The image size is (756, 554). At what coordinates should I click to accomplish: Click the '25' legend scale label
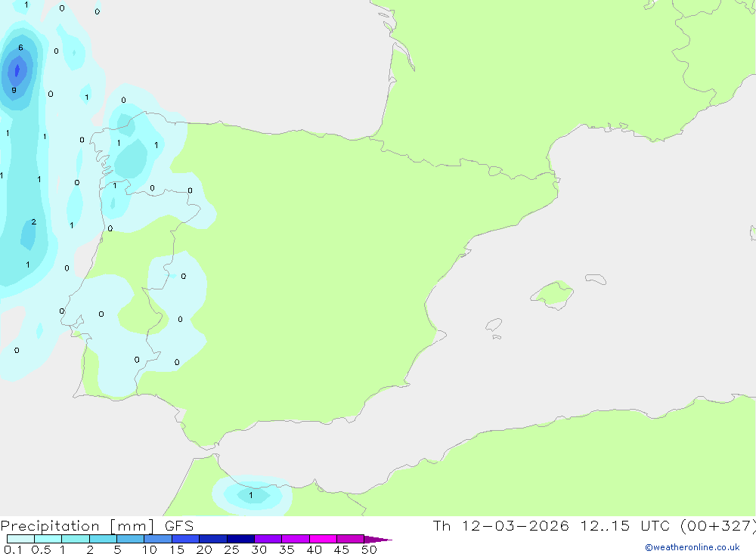tap(231, 549)
